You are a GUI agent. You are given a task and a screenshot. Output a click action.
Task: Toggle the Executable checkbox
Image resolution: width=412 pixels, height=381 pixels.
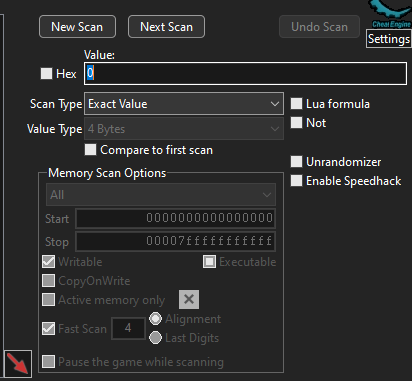(x=209, y=262)
